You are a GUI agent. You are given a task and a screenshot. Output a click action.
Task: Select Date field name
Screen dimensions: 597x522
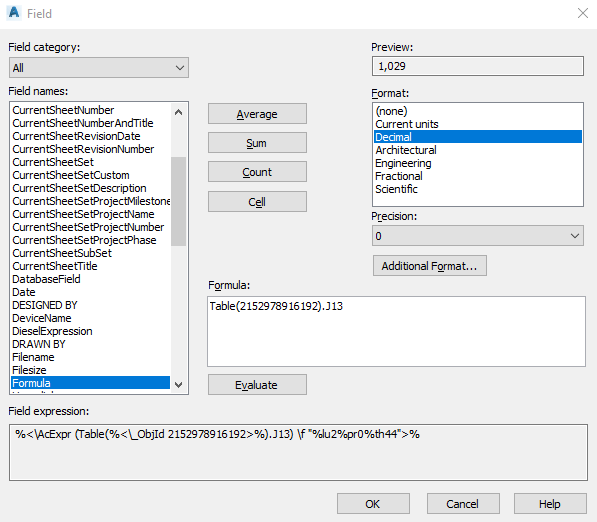point(91,292)
